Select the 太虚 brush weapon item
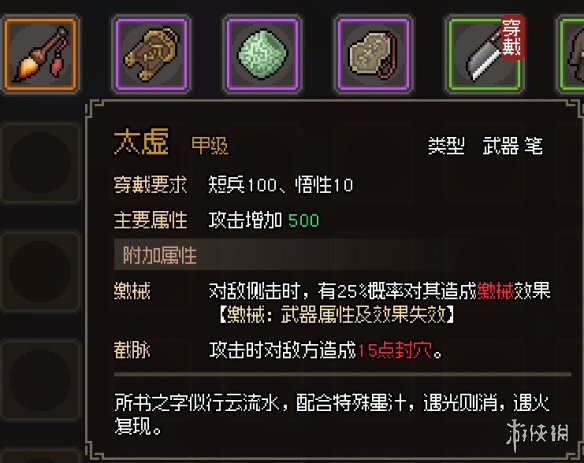 coord(41,54)
